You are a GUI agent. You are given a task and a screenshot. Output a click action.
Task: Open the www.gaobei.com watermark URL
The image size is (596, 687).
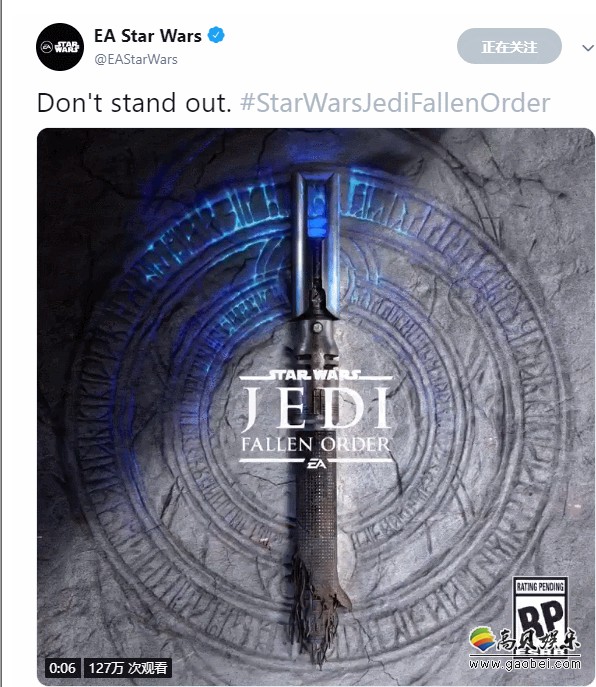(525, 664)
